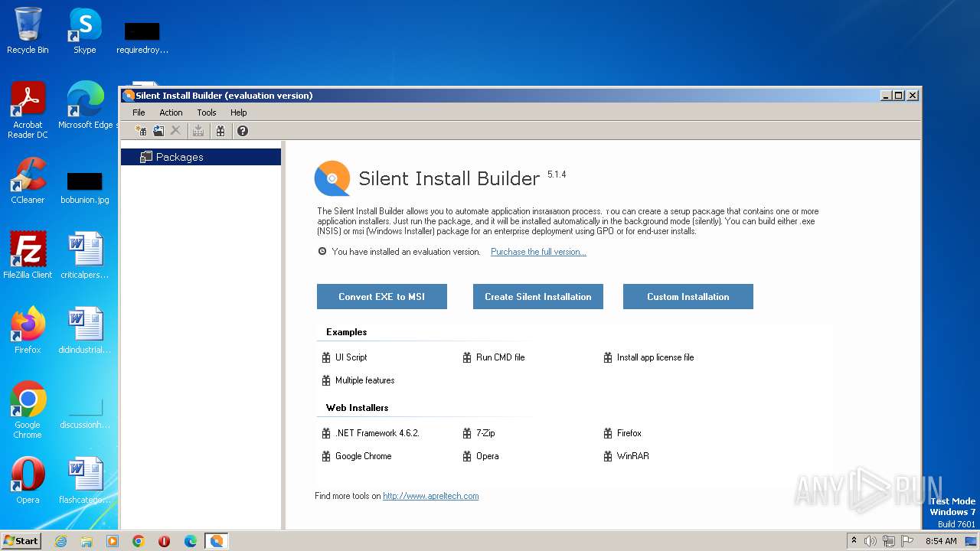
Task: Click the Create Silent Installation button
Action: click(538, 297)
